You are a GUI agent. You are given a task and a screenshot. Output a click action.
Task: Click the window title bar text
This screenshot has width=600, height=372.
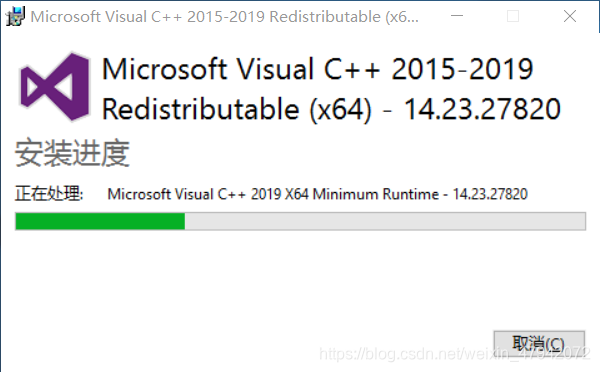click(x=225, y=17)
